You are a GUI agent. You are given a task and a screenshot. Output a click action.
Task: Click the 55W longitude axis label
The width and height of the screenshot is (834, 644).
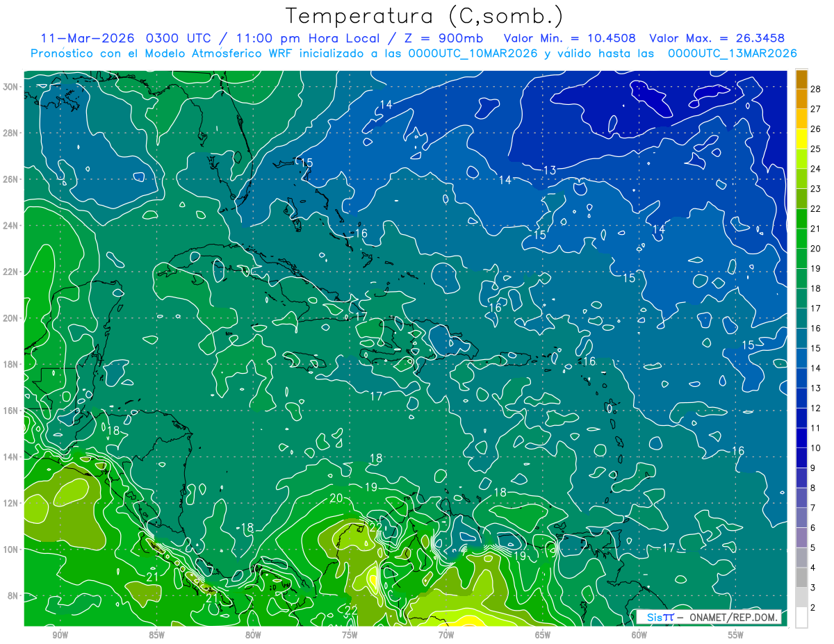point(736,635)
